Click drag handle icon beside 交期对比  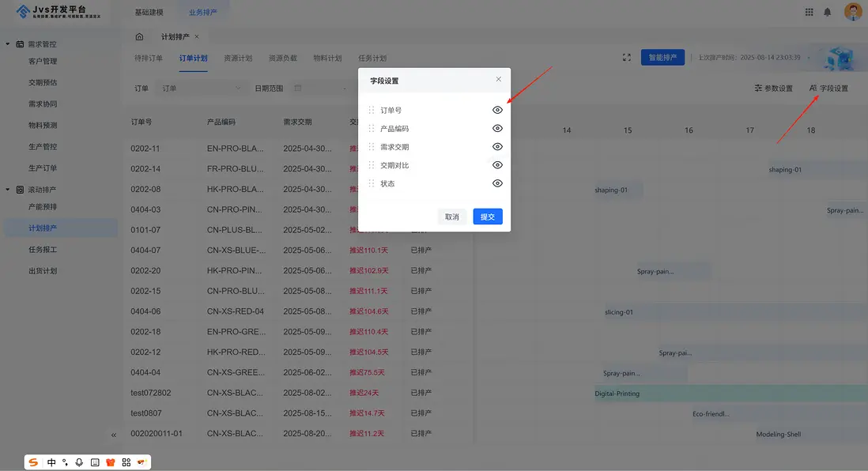(372, 165)
